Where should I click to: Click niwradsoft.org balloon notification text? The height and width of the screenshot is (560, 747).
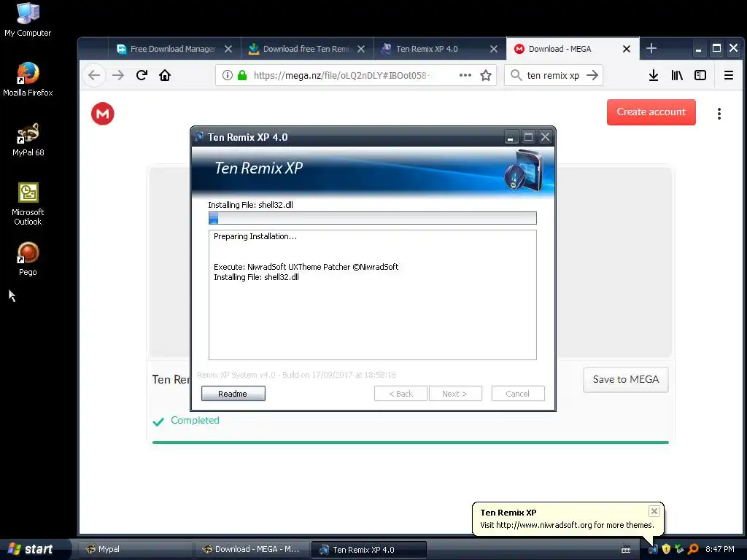click(x=567, y=525)
